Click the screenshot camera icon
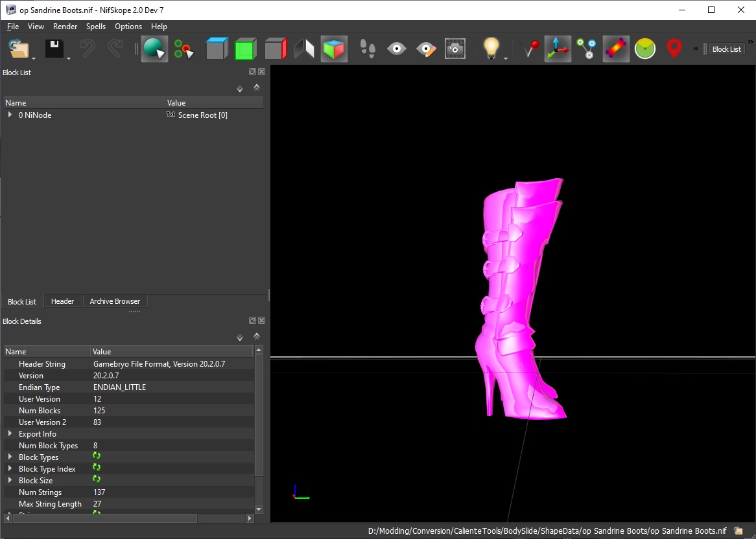 [455, 49]
